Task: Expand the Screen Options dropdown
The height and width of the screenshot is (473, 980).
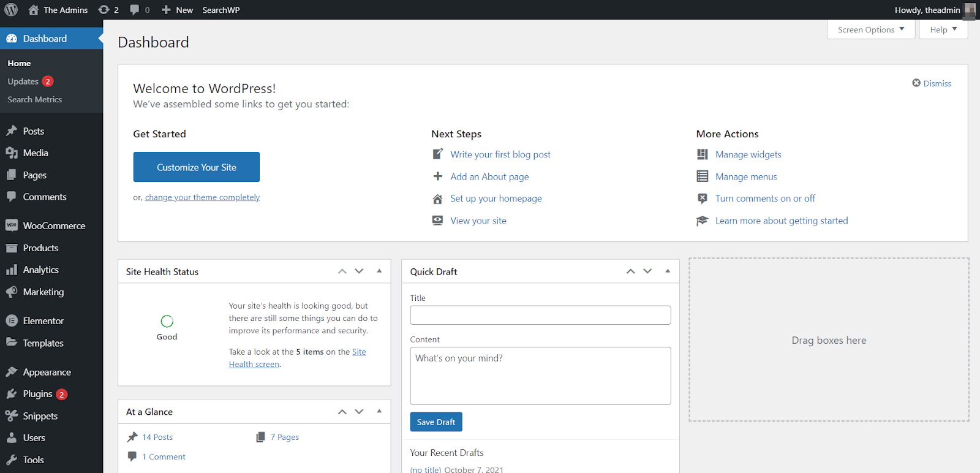Action: pos(870,29)
